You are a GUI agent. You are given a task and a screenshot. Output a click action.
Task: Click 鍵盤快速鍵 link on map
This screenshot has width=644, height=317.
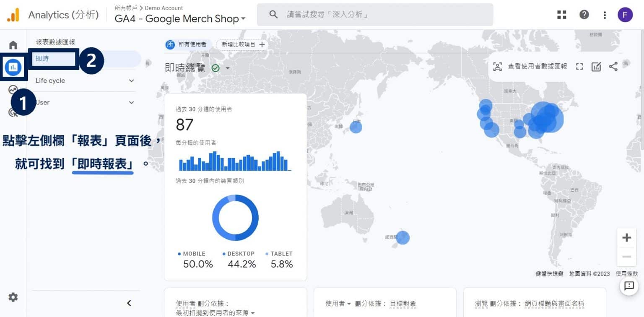(x=549, y=274)
